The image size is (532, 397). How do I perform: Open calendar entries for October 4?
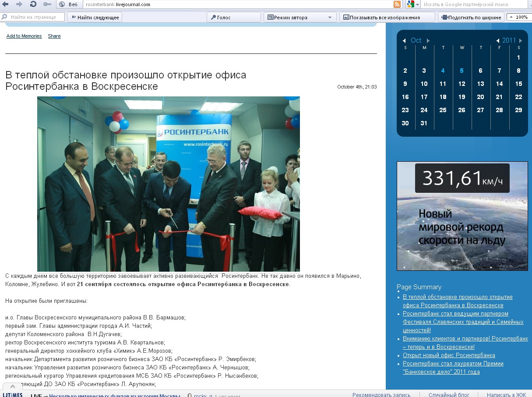pos(443,71)
